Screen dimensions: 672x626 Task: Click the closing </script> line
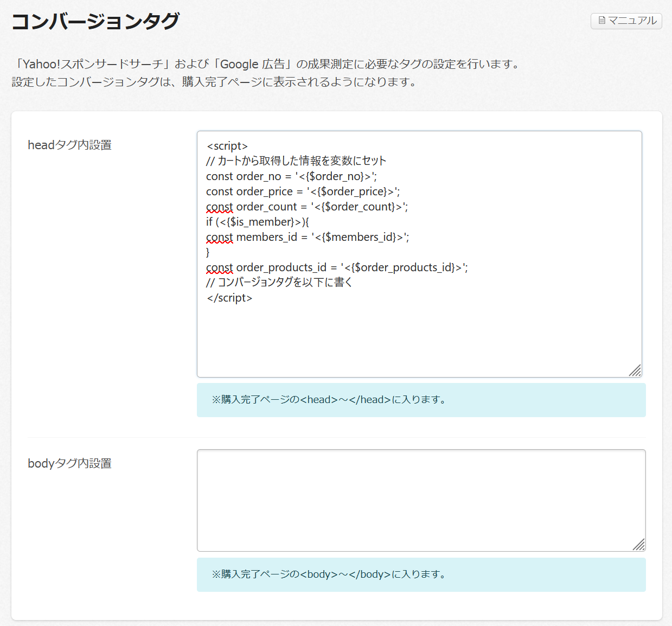tap(229, 298)
